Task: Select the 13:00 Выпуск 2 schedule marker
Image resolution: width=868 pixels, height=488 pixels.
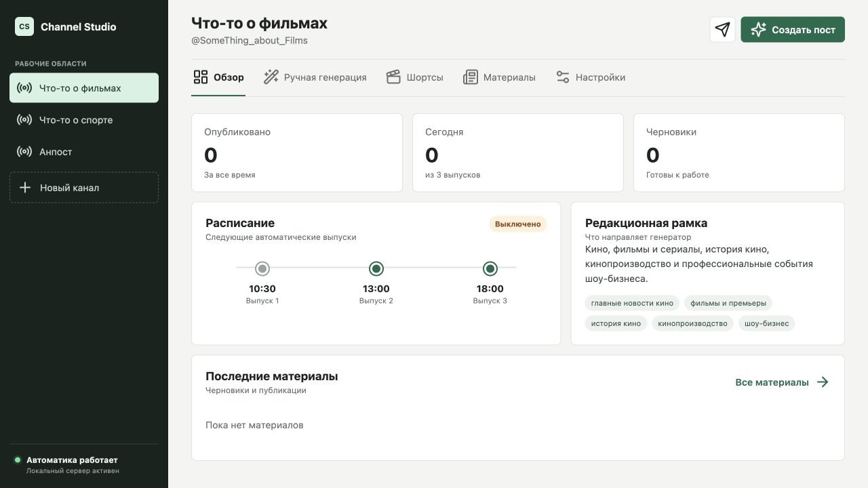Action: (x=376, y=268)
